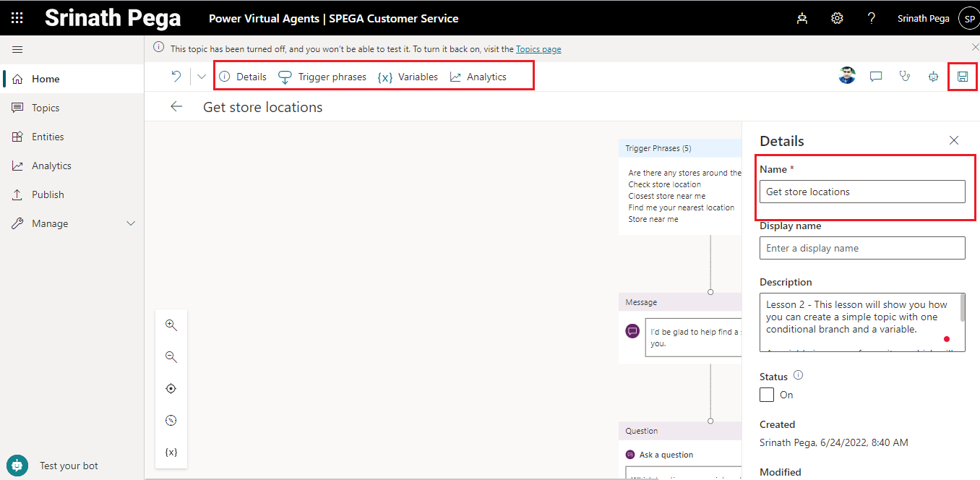Select Topics in the left sidebar
This screenshot has height=480, width=980.
click(46, 108)
